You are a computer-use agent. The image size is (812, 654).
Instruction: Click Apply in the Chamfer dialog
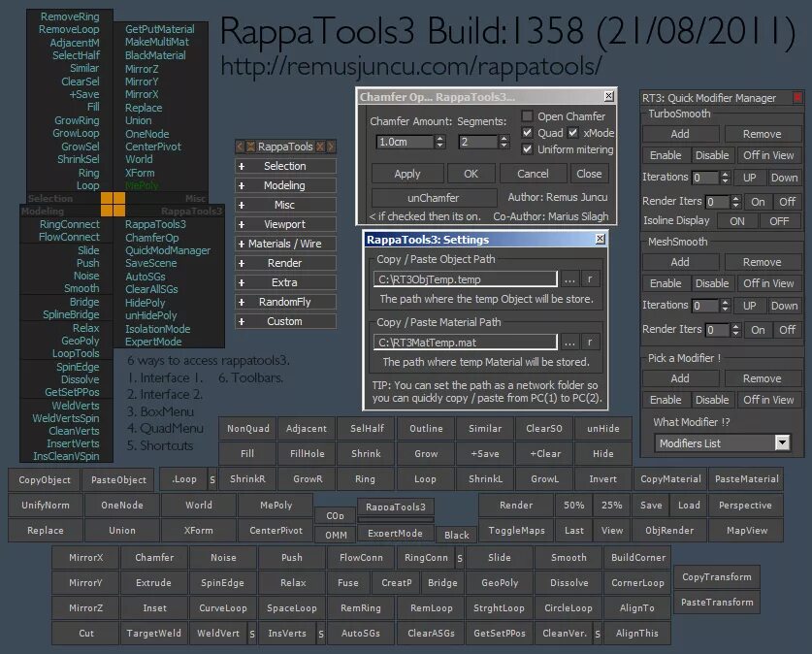pos(407,174)
